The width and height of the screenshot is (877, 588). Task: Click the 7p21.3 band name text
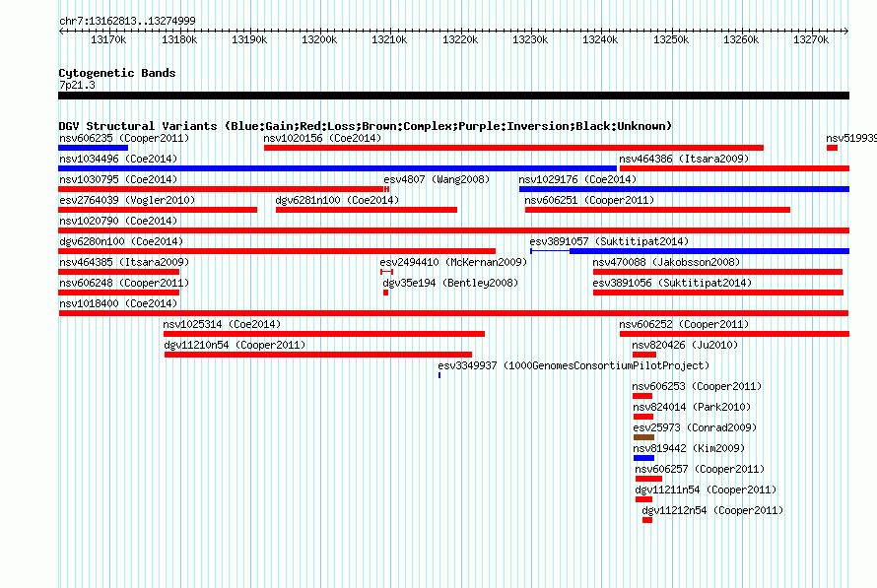[x=77, y=85]
